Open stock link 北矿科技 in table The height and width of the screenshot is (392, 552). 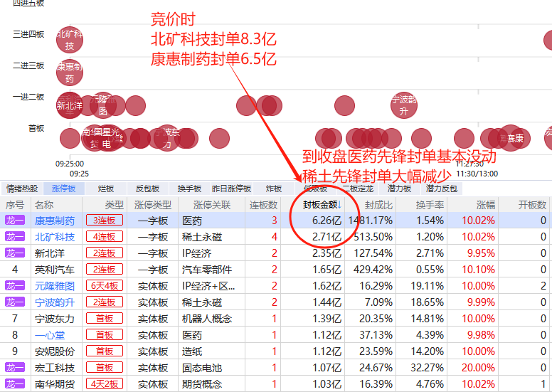55,237
